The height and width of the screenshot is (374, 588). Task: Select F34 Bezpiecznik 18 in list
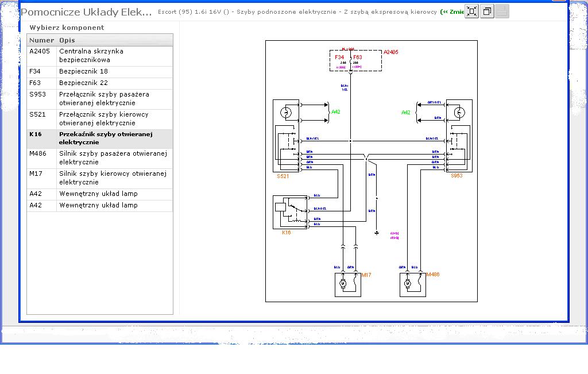[x=99, y=72]
